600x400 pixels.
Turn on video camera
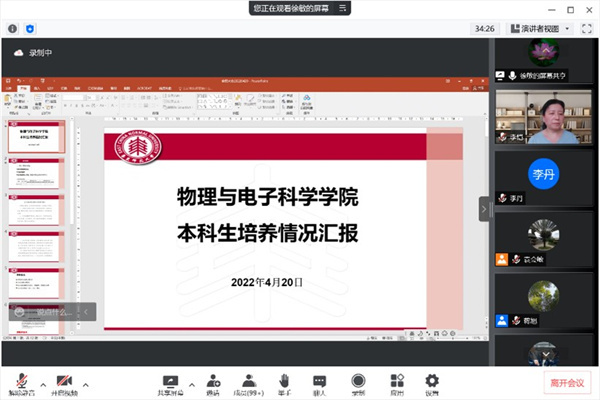point(65,382)
